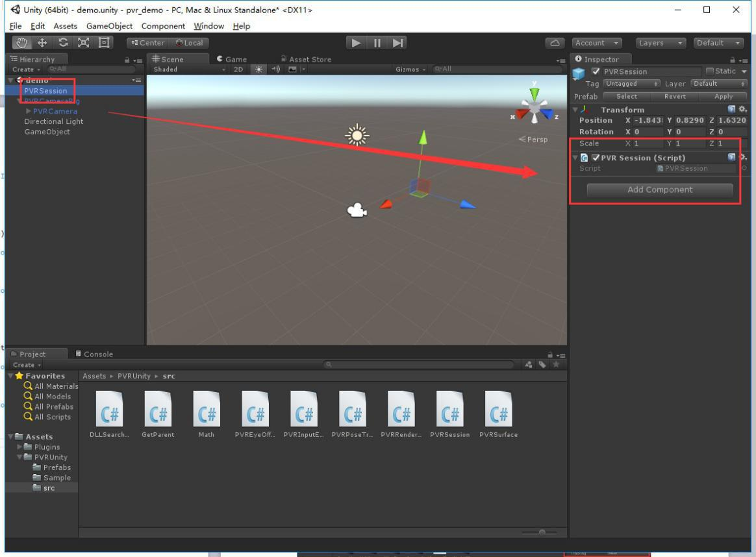Select the sun light gizmo in scene
This screenshot has height=557, width=756.
tap(357, 136)
